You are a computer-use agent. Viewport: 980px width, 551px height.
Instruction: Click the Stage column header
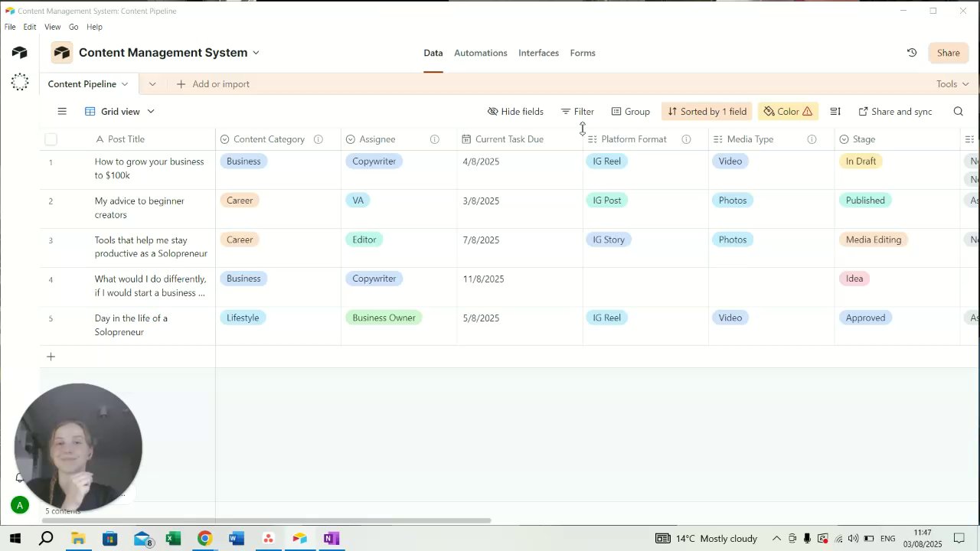[897, 139]
